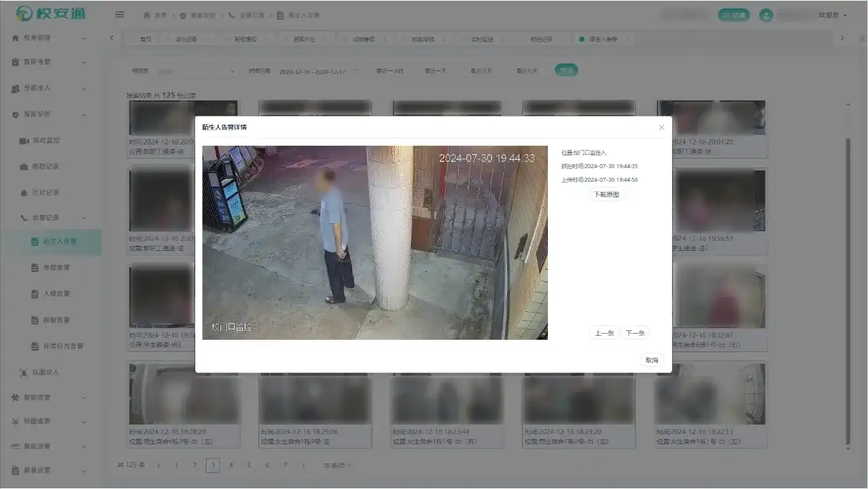Click 上一条 to view previous record
The width and height of the screenshot is (868, 489).
click(x=604, y=333)
